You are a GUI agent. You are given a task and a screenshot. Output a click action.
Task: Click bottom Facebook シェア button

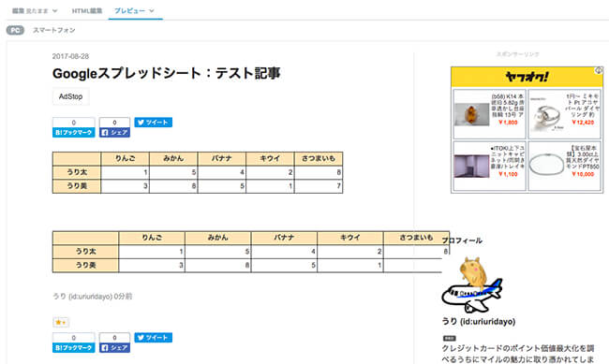(x=114, y=348)
